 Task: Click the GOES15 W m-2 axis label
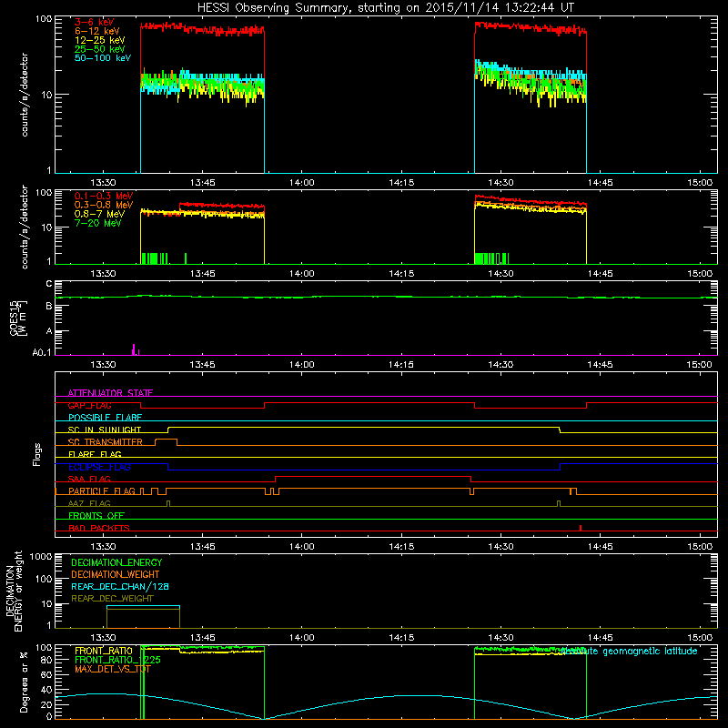pos(18,318)
